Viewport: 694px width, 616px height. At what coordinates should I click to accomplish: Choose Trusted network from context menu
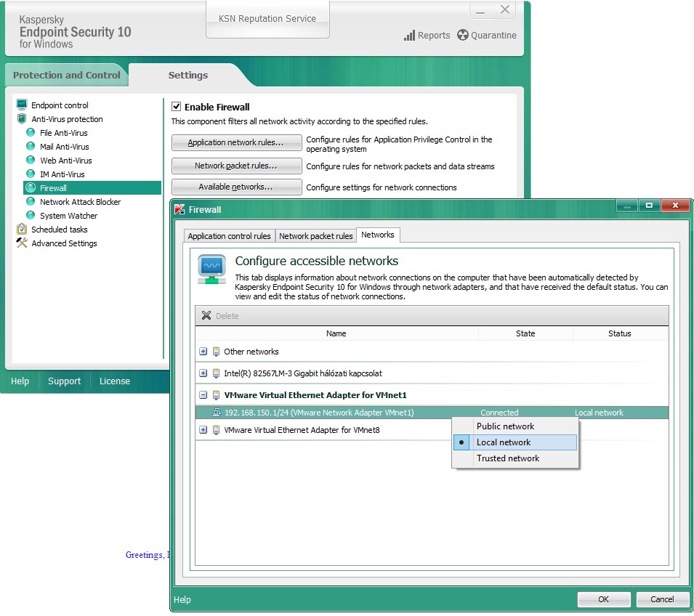(515, 458)
